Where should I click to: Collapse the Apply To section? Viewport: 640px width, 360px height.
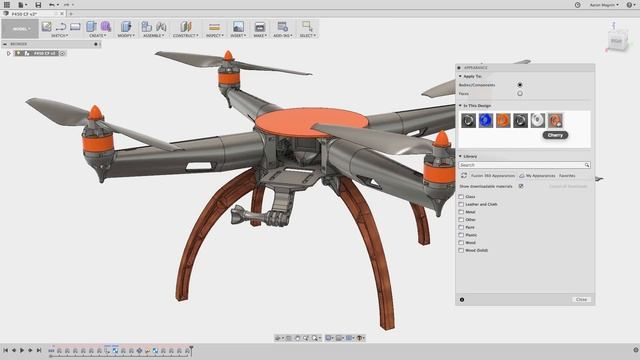pos(460,76)
